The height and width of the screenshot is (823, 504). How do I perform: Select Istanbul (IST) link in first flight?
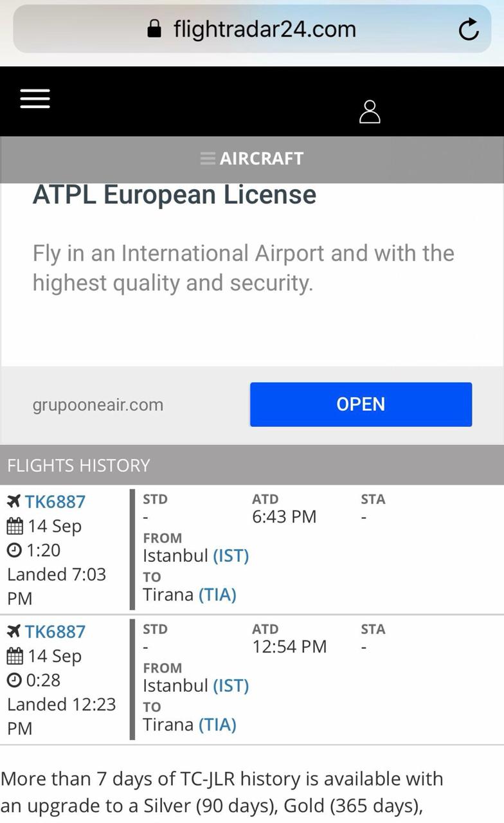tap(230, 556)
